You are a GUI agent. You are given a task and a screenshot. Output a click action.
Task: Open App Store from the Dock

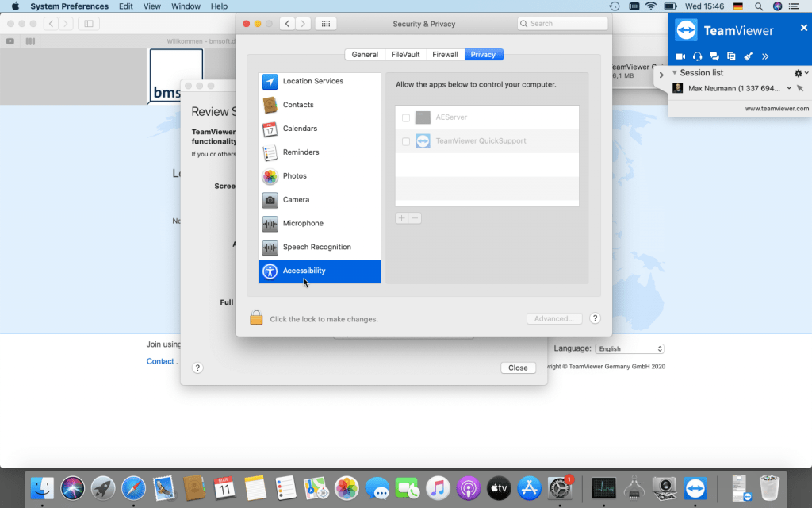[x=529, y=488]
